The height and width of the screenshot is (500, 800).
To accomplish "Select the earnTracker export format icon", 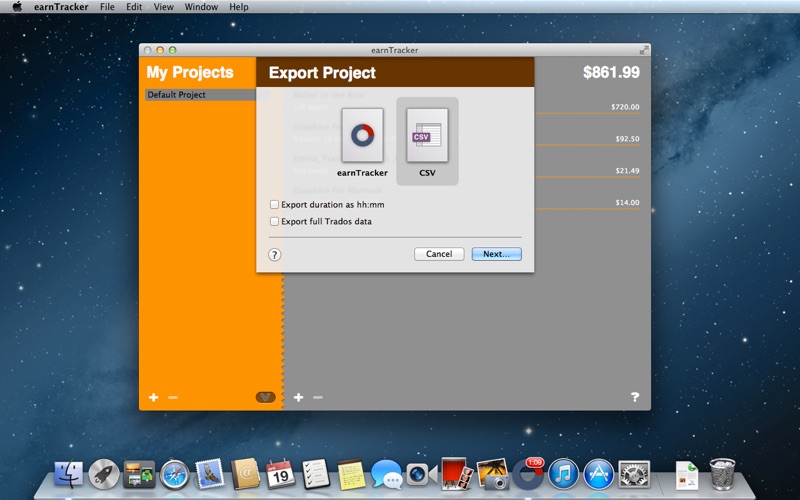I will [362, 136].
